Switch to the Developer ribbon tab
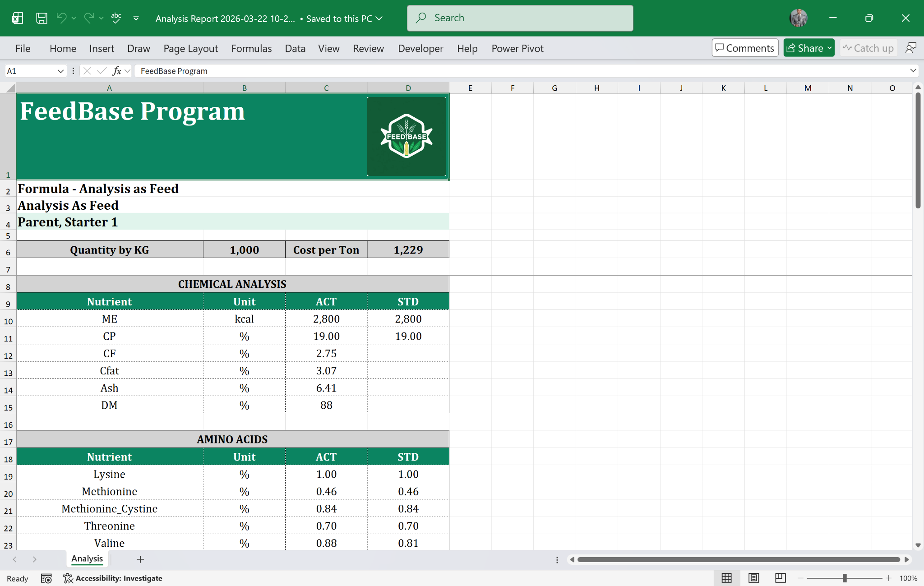 click(420, 48)
